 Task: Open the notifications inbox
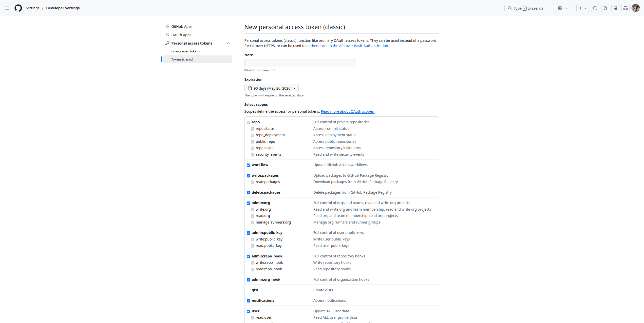pos(626,8)
